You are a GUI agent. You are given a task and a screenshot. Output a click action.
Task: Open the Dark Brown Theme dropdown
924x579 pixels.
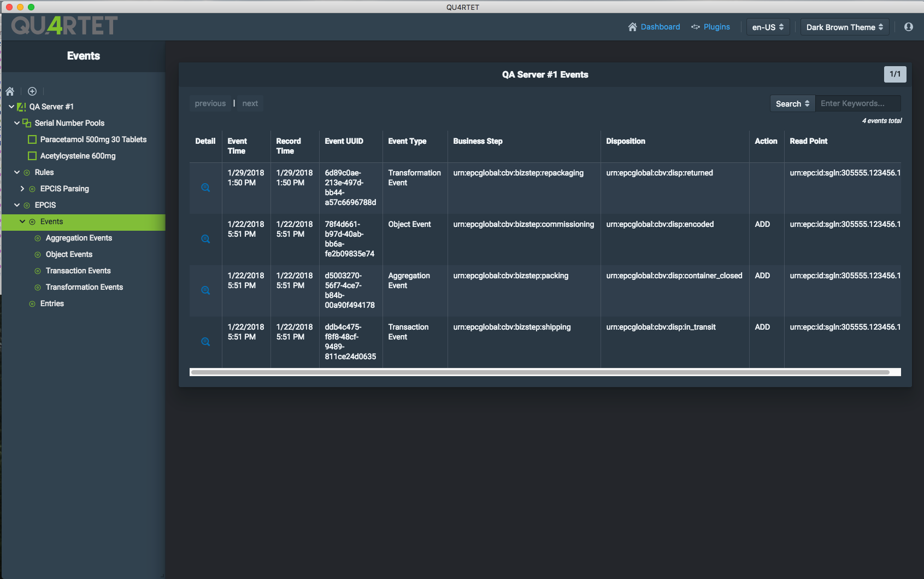point(845,27)
